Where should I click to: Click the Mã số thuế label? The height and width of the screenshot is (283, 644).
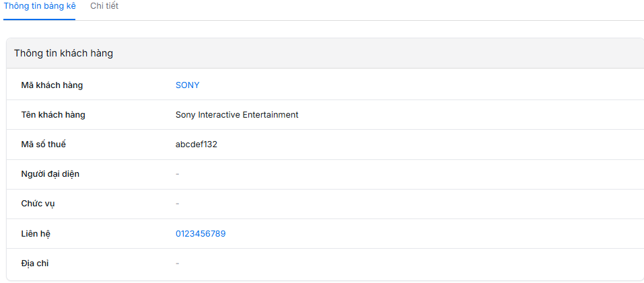click(x=44, y=145)
